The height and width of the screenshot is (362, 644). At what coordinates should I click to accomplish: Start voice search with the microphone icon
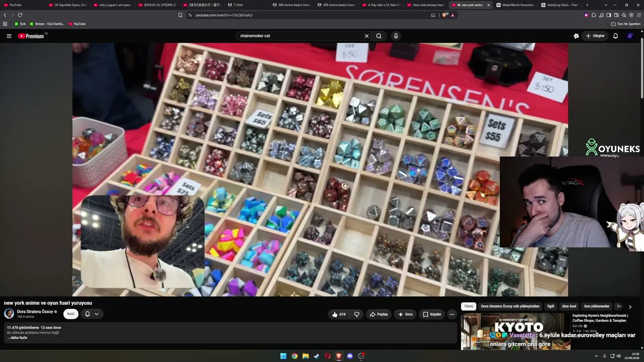point(396,36)
